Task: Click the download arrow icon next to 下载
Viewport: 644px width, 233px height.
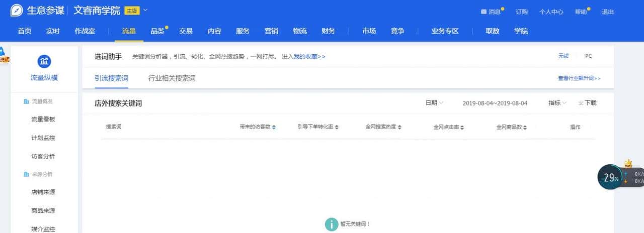Action: click(581, 103)
